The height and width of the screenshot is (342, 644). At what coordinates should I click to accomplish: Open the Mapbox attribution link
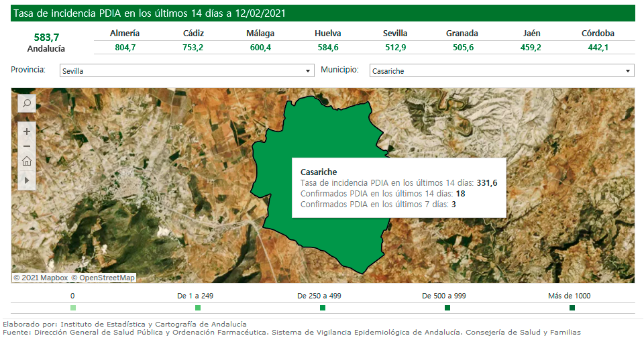click(x=46, y=278)
